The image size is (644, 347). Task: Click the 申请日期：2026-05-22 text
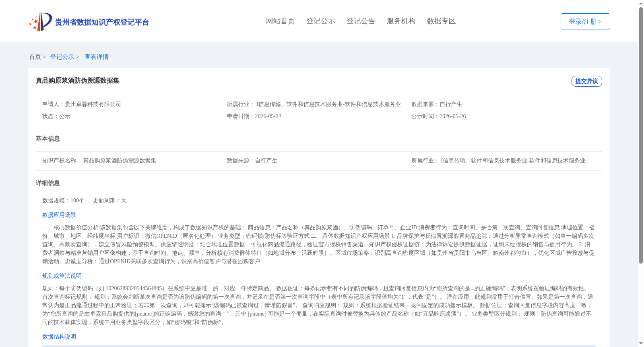click(x=254, y=116)
